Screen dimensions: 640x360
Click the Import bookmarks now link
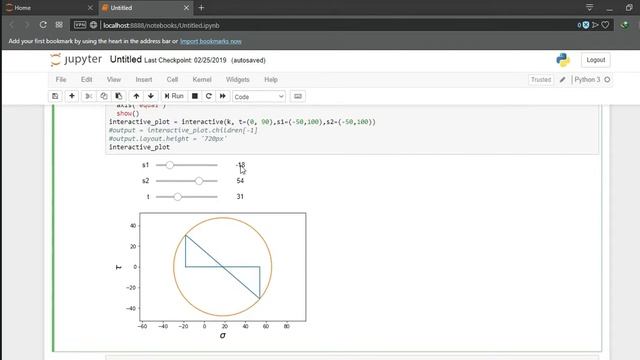click(x=211, y=41)
